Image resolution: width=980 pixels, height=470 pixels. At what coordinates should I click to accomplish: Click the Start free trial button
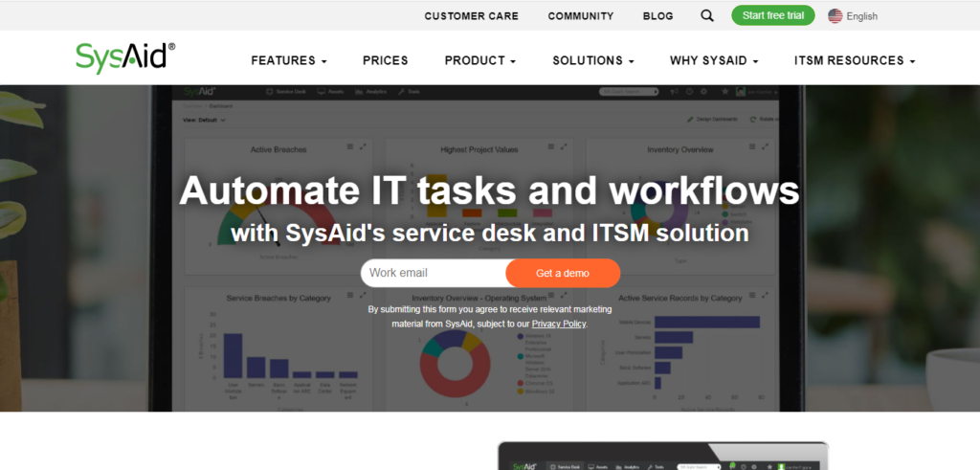pyautogui.click(x=773, y=15)
